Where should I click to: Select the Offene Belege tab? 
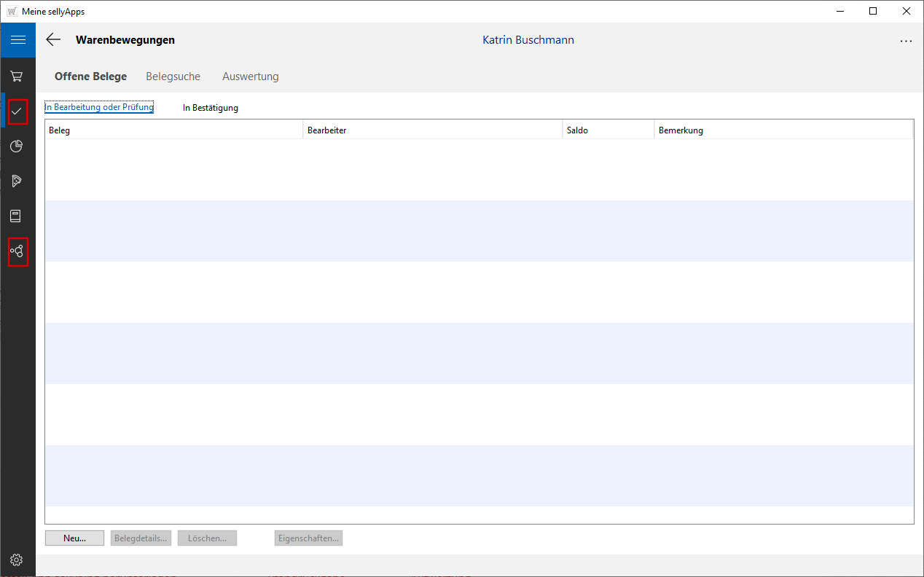click(90, 76)
